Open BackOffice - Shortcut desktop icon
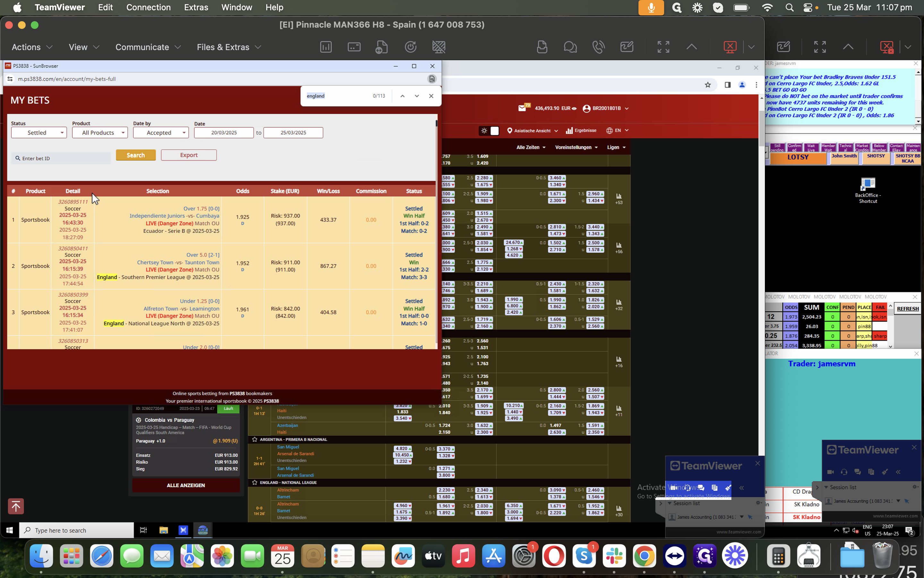The width and height of the screenshot is (924, 578). click(x=868, y=190)
